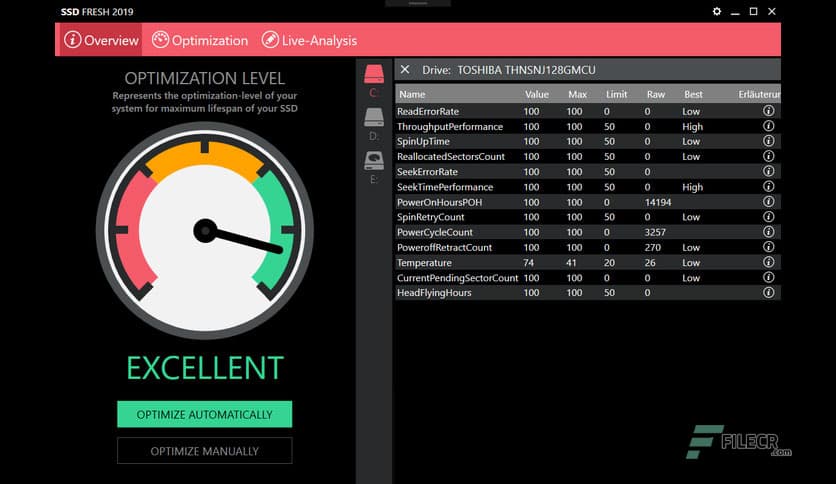Select the ThroughputPerformance row name
This screenshot has height=484, width=836.
pos(450,126)
